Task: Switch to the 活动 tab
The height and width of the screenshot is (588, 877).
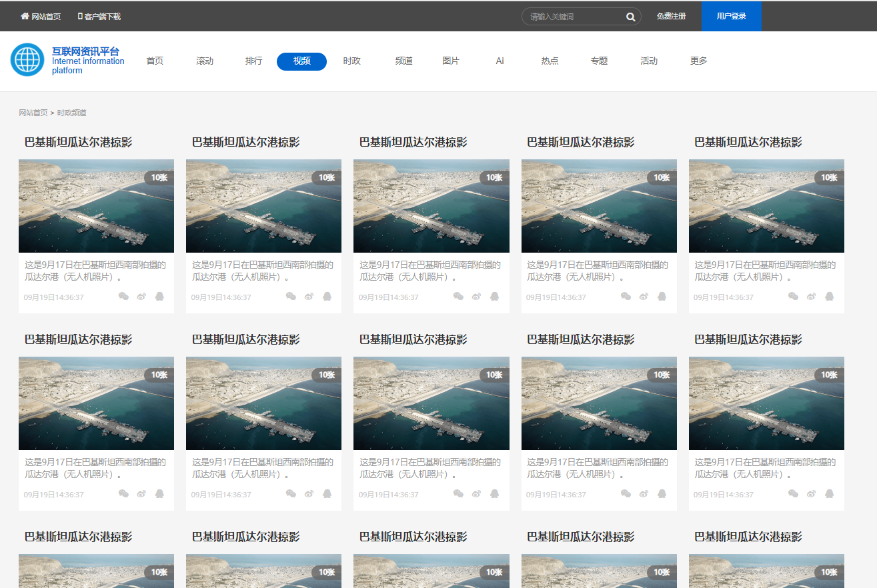Action: click(x=649, y=61)
